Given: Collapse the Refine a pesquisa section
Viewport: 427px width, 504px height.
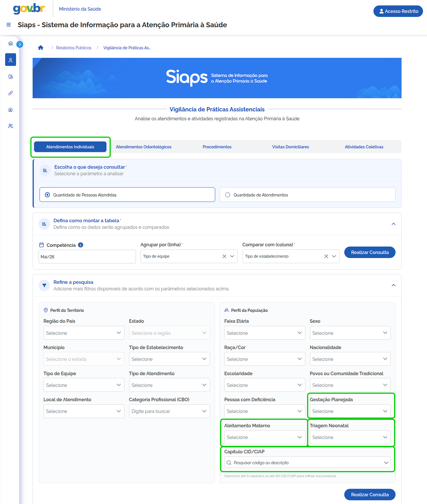Looking at the screenshot, I should pyautogui.click(x=394, y=285).
